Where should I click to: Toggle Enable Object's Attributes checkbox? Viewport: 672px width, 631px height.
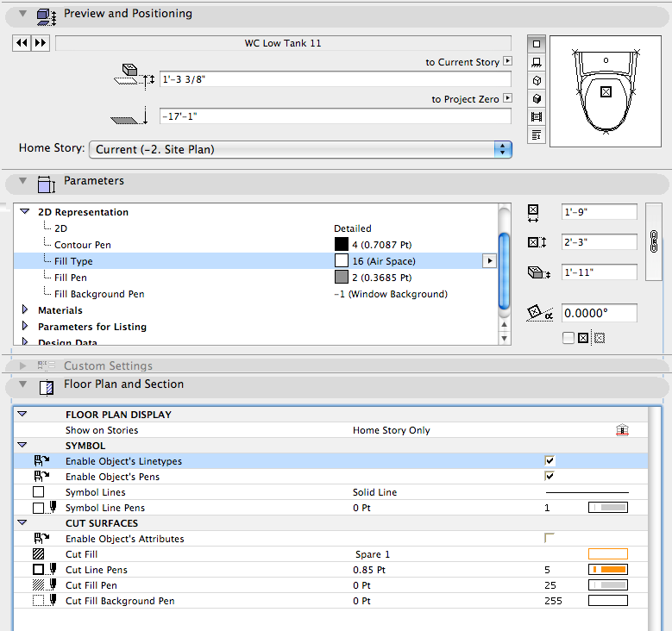click(x=550, y=538)
